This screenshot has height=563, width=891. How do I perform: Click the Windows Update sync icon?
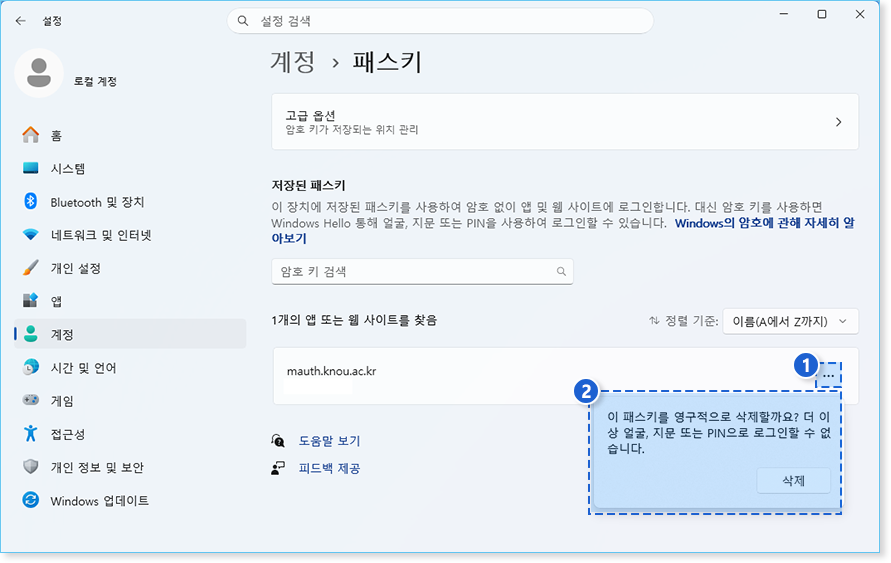(x=31, y=500)
